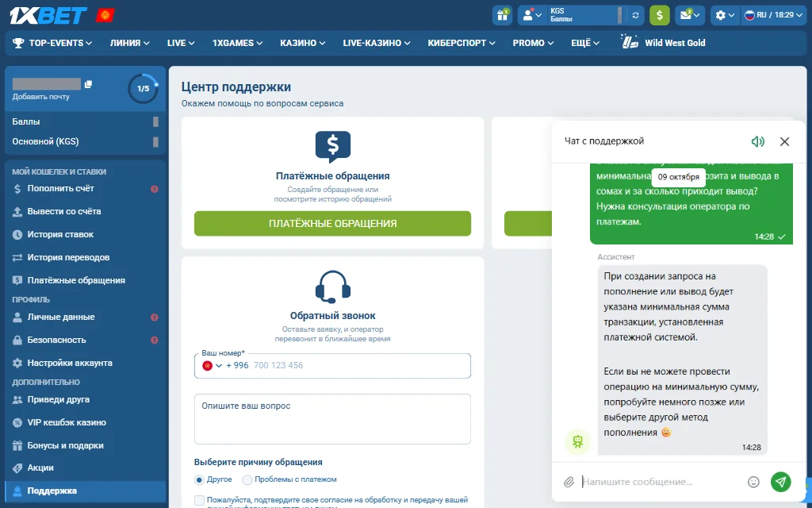Image resolution: width=812 pixels, height=508 pixels.
Task: Open Акции in sidebar
Action: point(86,468)
